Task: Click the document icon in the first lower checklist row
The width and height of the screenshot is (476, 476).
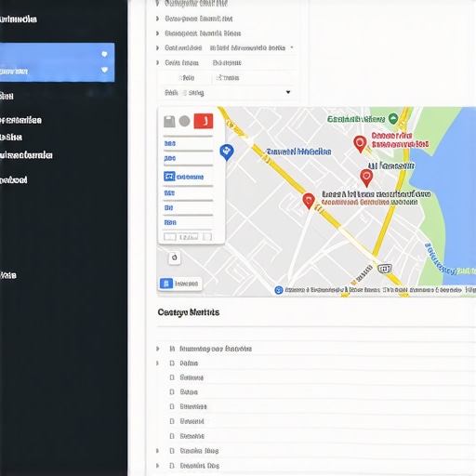Action: click(172, 349)
